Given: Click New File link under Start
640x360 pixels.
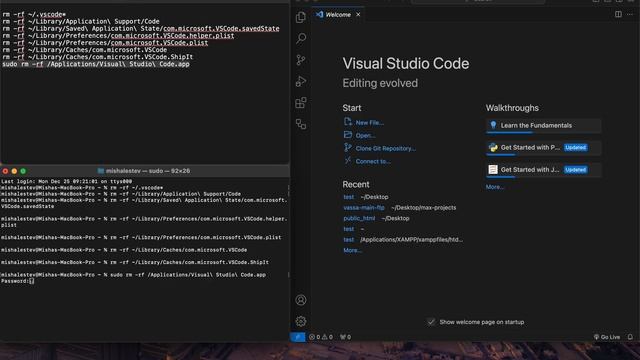Looking at the screenshot, I should [369, 122].
